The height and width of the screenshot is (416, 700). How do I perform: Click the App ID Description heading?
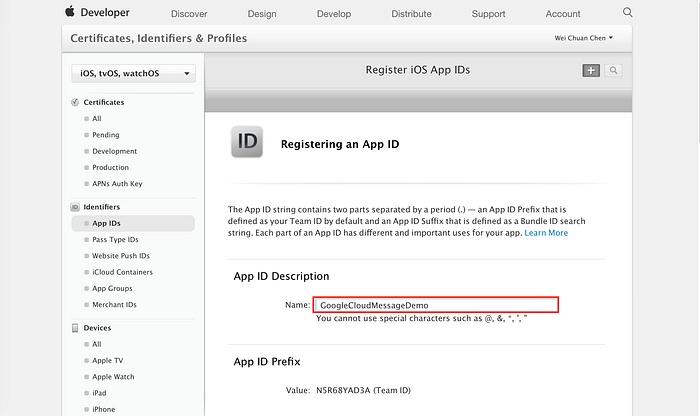coord(281,276)
